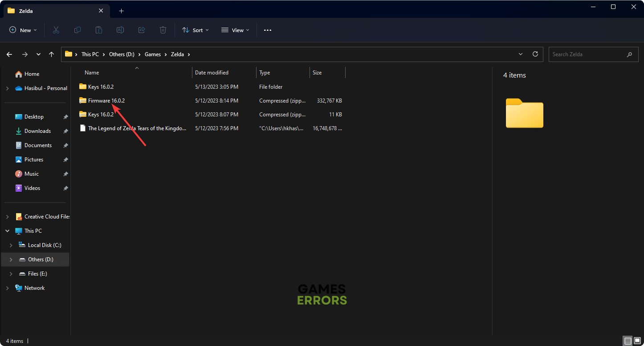Click the New button
The height and width of the screenshot is (346, 644).
pos(23,30)
